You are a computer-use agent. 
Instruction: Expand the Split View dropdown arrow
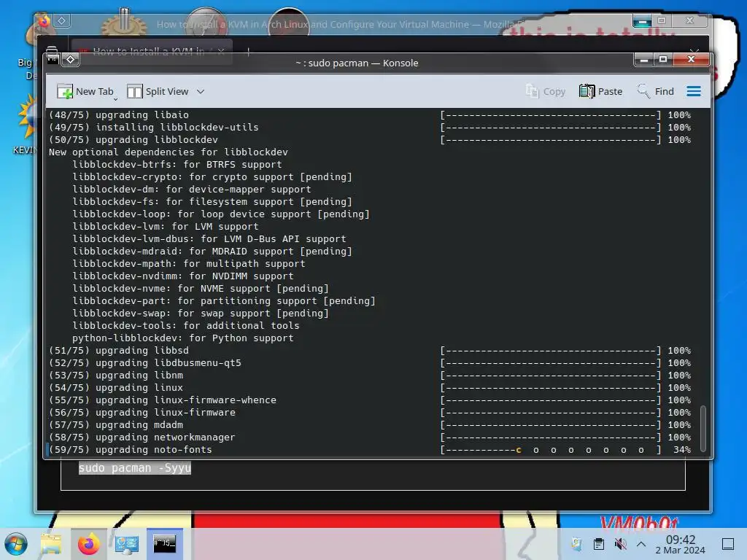[x=201, y=91]
